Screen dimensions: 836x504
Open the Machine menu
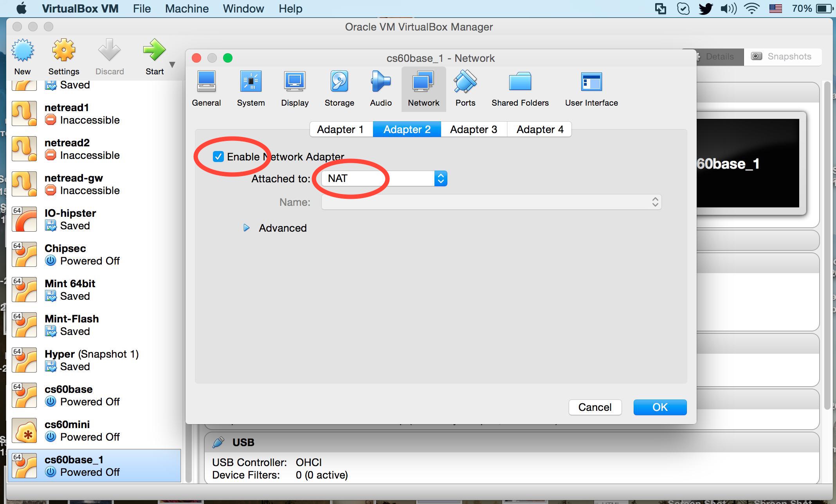tap(187, 9)
